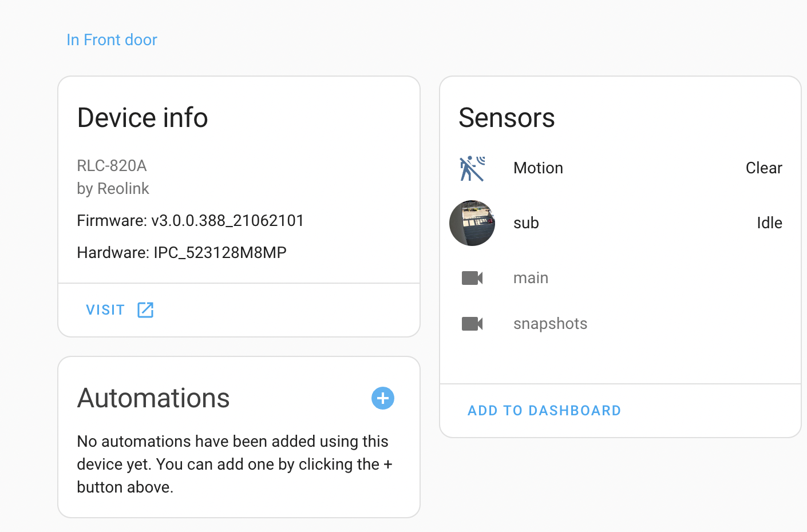Click the plus icon to add an automation
Viewport: 807px width, 532px height.
pos(383,398)
